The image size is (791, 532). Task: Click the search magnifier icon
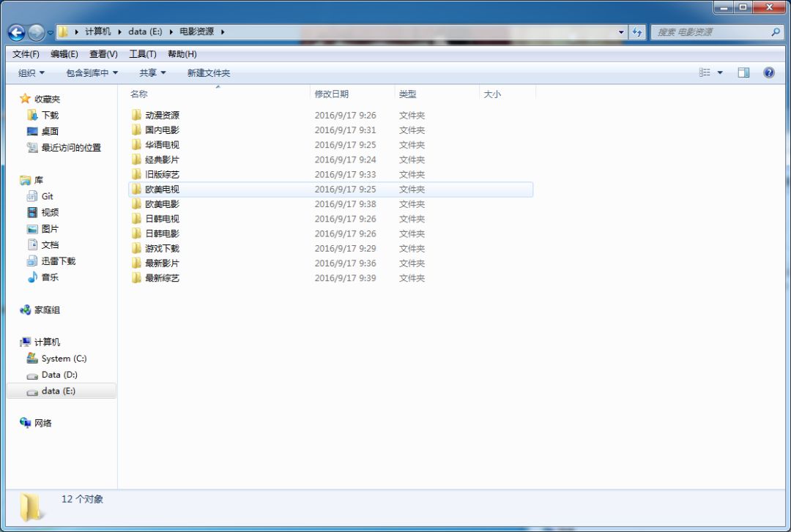tap(776, 32)
